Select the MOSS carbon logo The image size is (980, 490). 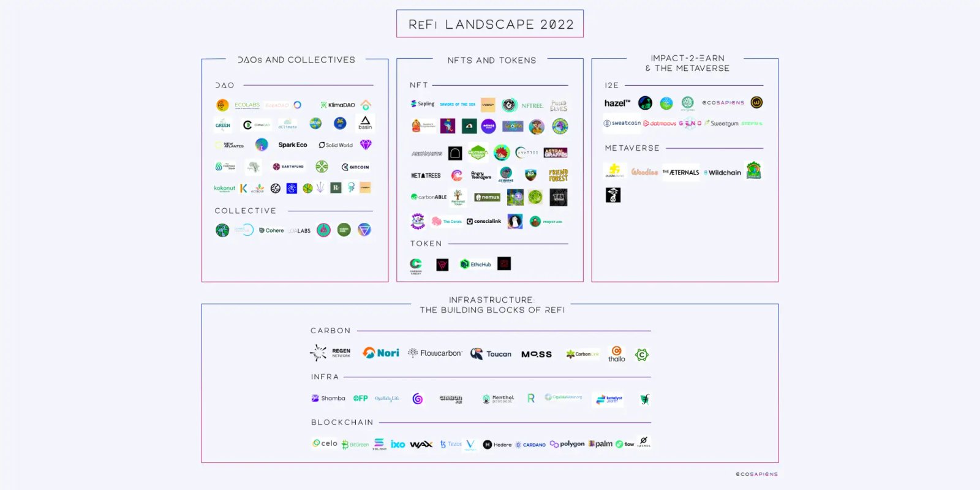tap(537, 354)
